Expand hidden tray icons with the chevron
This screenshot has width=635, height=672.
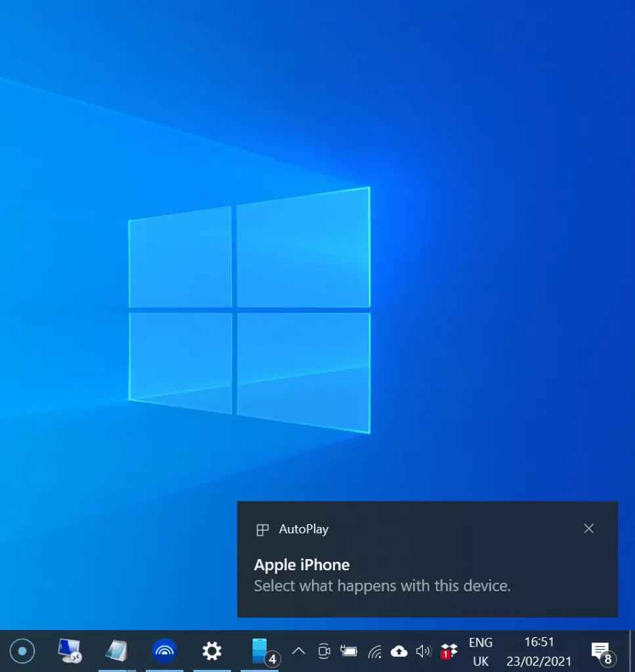299,651
